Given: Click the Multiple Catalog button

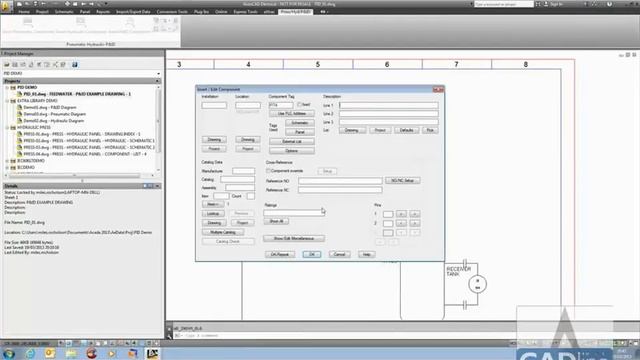Looking at the screenshot, I should (x=223, y=232).
